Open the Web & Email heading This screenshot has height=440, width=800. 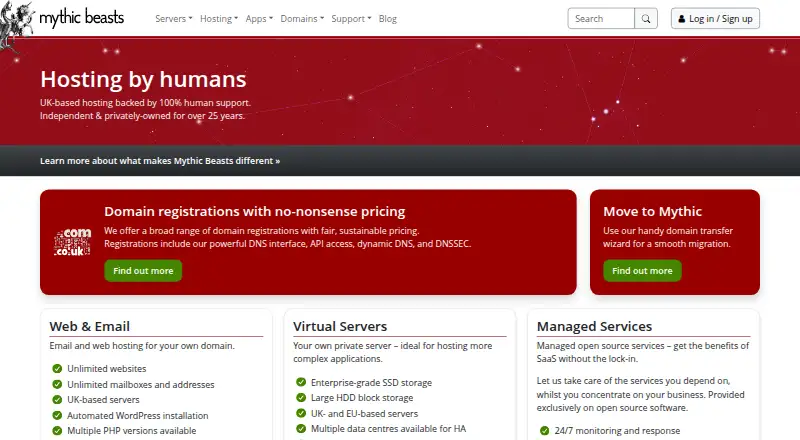tap(90, 326)
